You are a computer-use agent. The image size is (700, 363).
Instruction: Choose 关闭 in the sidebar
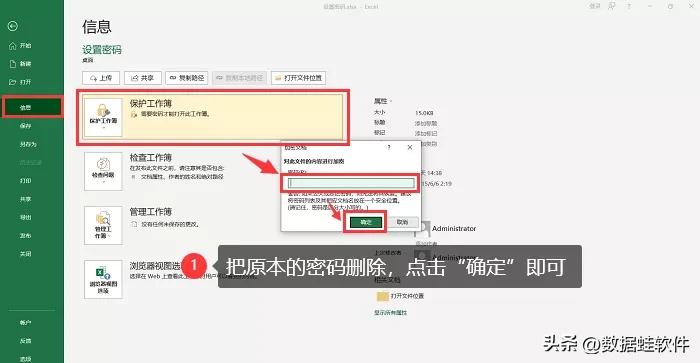(25, 254)
